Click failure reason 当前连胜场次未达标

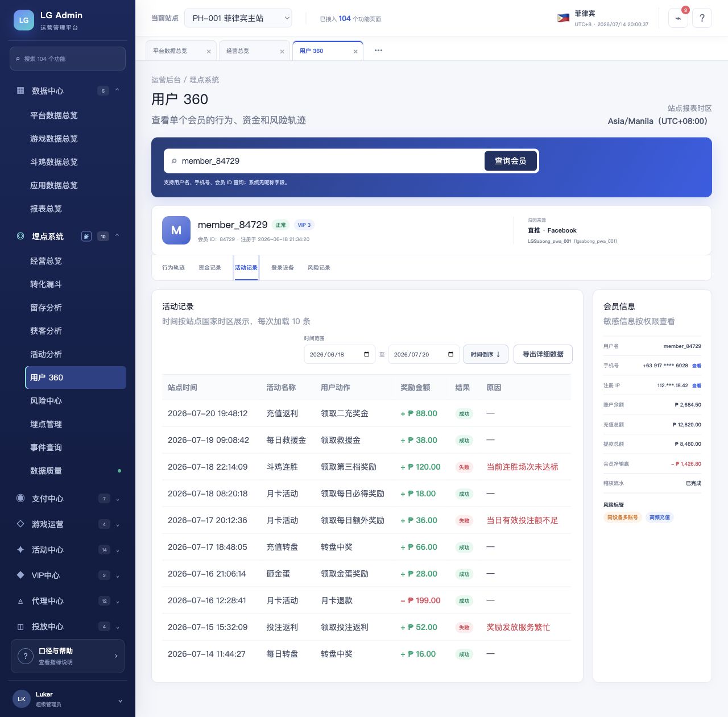tap(522, 467)
